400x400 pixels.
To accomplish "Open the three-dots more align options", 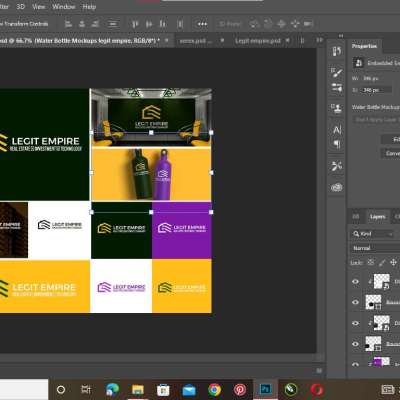I will point(202,24).
